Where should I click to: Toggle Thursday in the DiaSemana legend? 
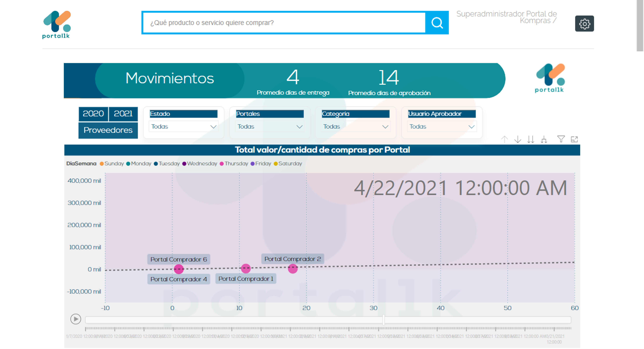coord(234,163)
